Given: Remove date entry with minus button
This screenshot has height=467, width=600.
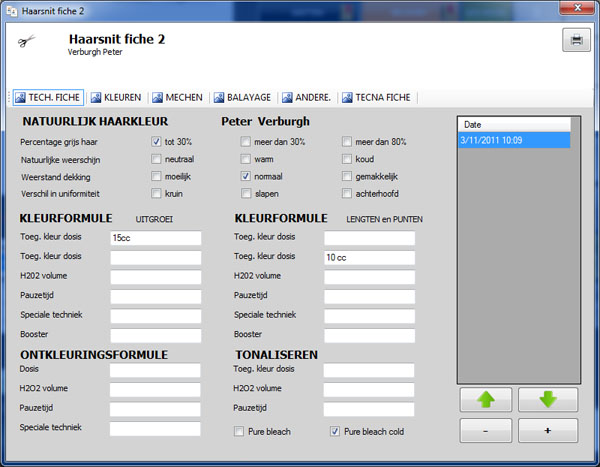Looking at the screenshot, I should (486, 431).
